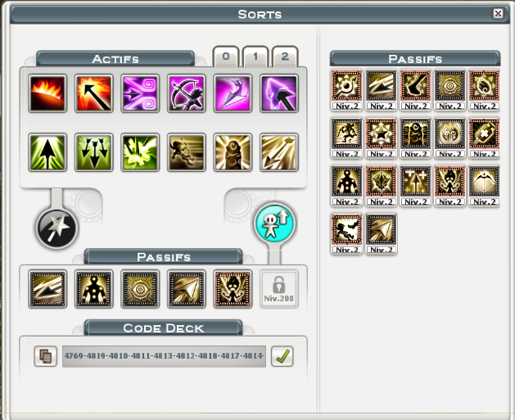The width and height of the screenshot is (515, 420).
Task: Click the cyan character level-up button
Action: tap(274, 223)
